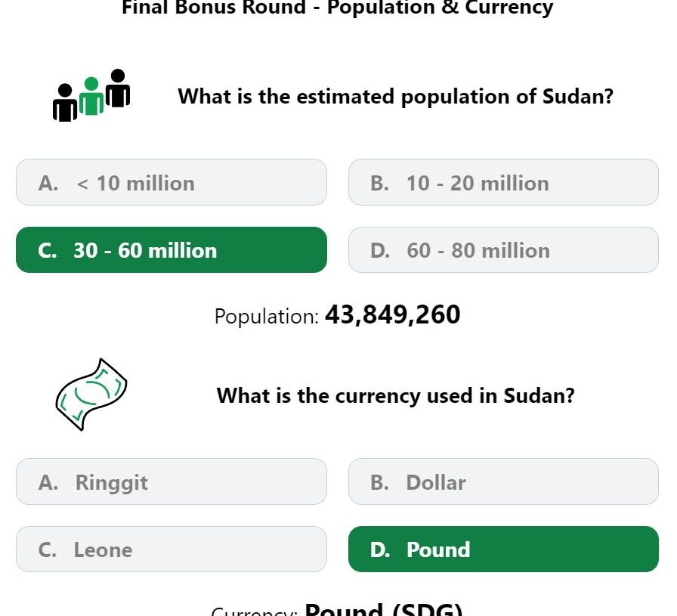This screenshot has width=677, height=616.
Task: Pick the Leone currency option
Action: click(x=172, y=549)
